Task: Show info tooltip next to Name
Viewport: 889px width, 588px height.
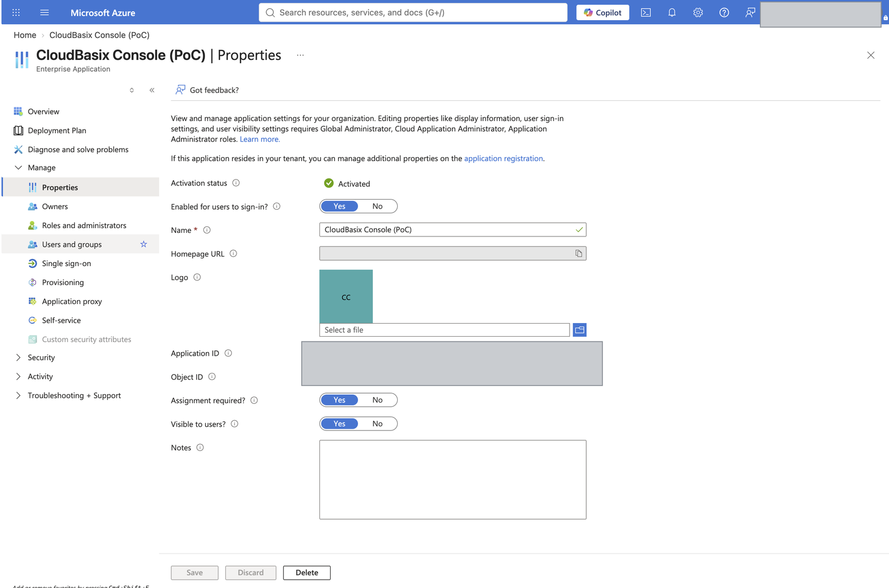Action: [207, 230]
